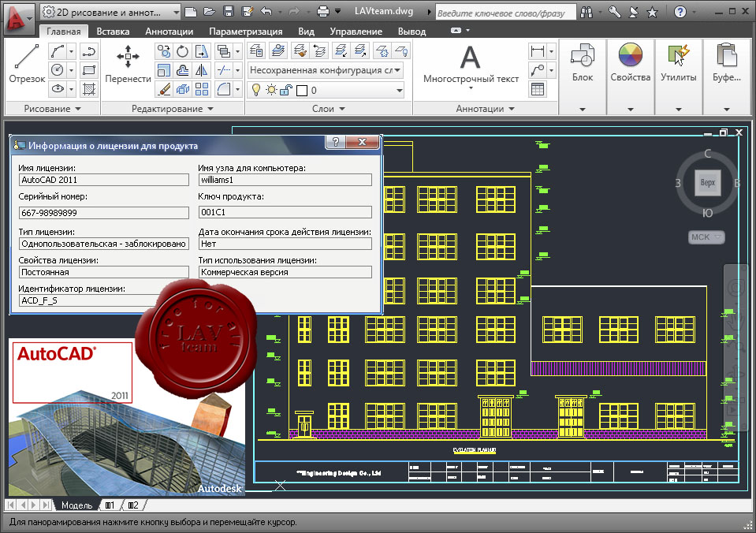Expand the Аннотации panel
This screenshot has height=533, width=756.
click(485, 109)
